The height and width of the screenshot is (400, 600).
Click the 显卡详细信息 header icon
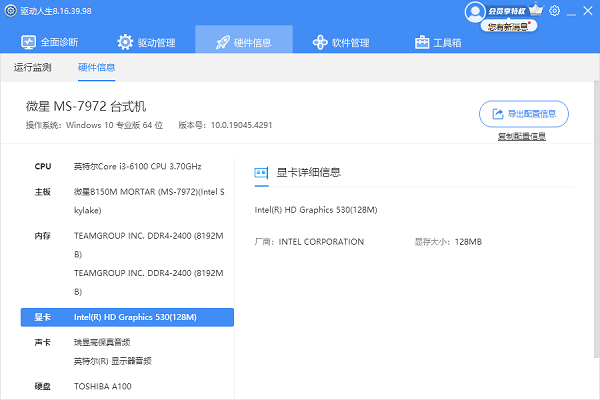pyautogui.click(x=261, y=172)
